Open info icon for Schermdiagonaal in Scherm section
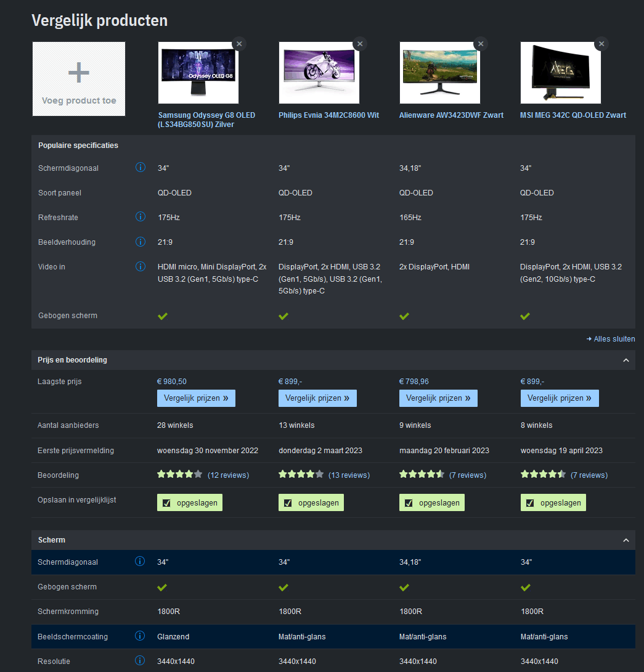644x672 pixels. point(140,562)
